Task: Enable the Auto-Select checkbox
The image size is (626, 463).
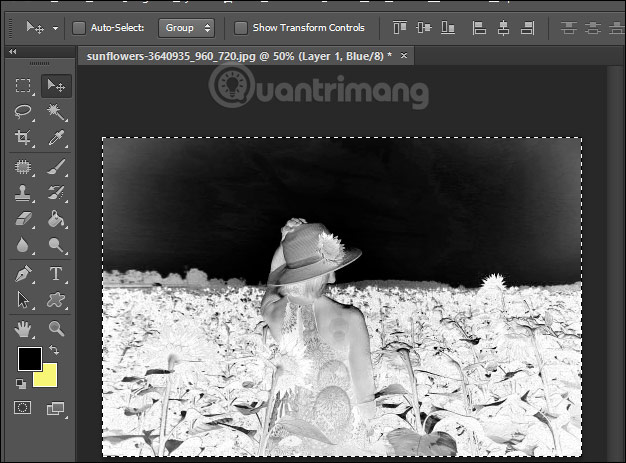Action: pyautogui.click(x=79, y=28)
